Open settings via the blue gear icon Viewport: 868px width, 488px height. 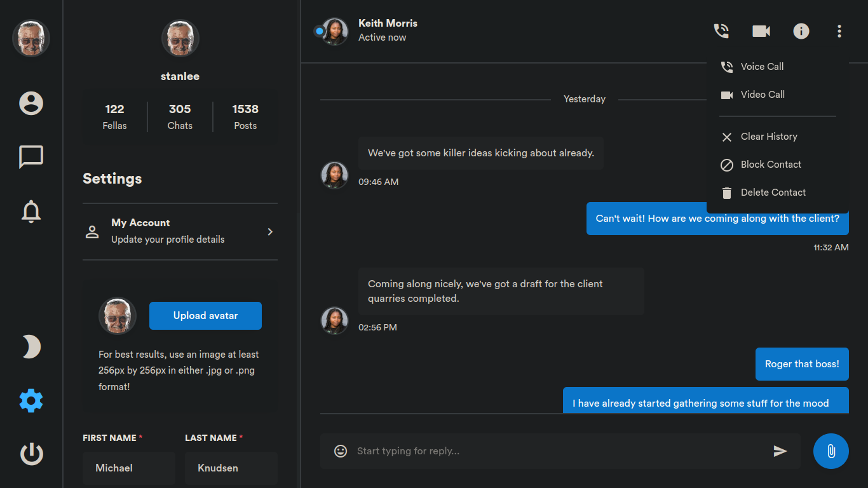31,401
